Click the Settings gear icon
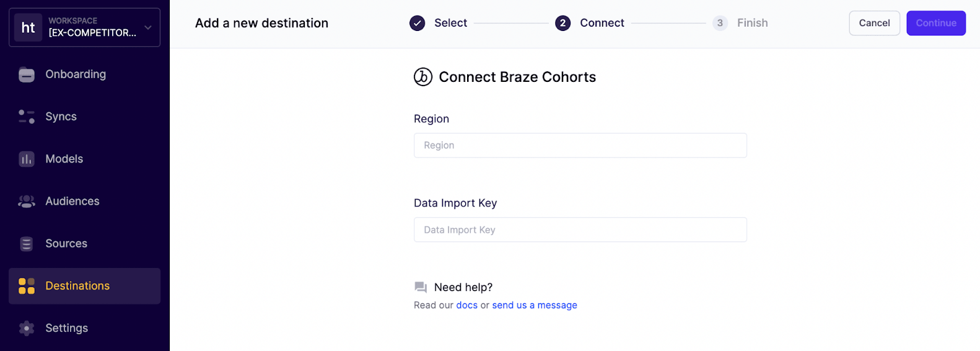The height and width of the screenshot is (351, 980). point(27,328)
